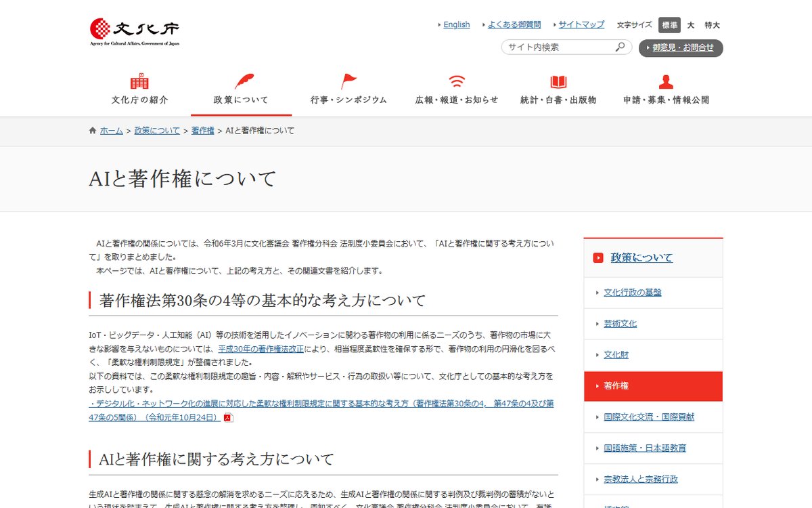This screenshot has height=508, width=812.
Task: Click heading 著作権法第30条の4等の基本的な考え方について
Action: tap(263, 300)
